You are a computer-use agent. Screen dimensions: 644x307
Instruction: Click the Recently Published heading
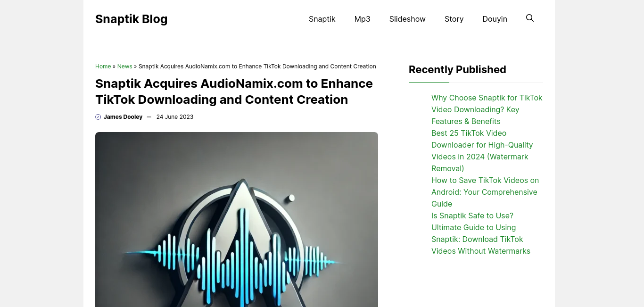click(x=457, y=69)
